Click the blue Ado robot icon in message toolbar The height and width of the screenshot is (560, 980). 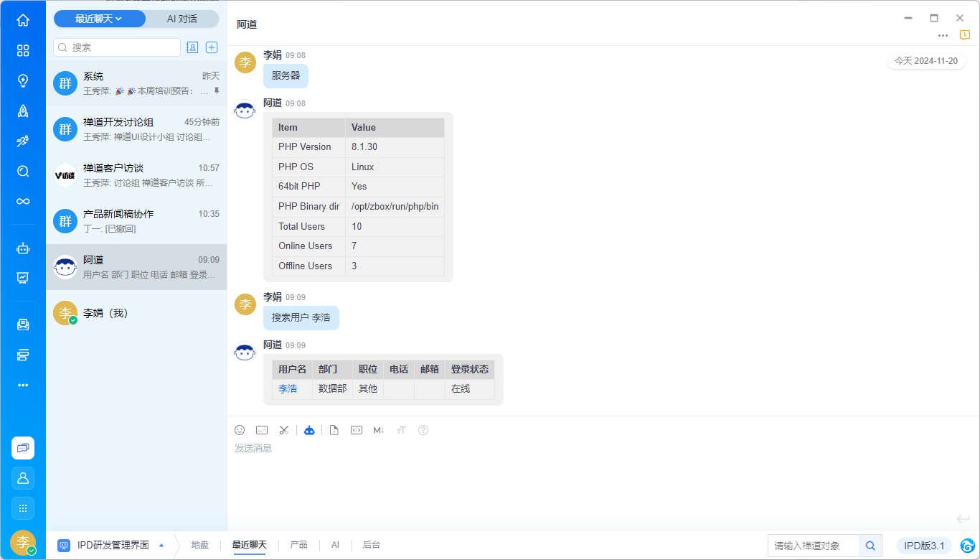point(309,430)
